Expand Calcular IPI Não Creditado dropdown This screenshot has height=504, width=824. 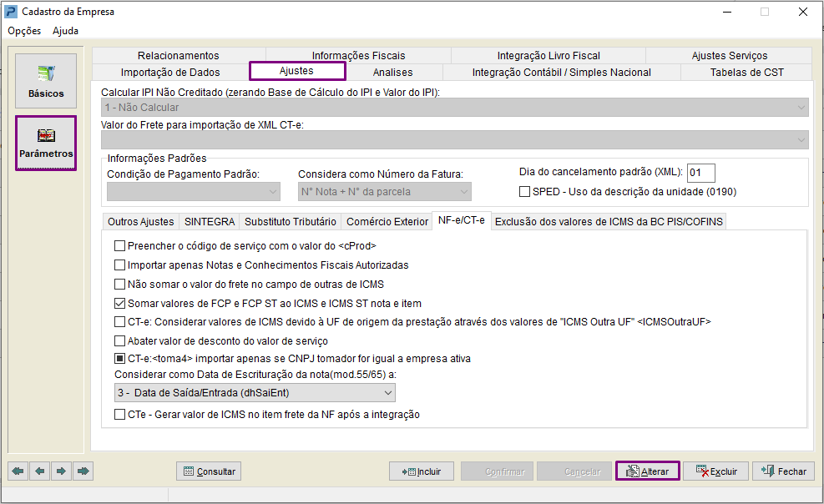(454, 107)
